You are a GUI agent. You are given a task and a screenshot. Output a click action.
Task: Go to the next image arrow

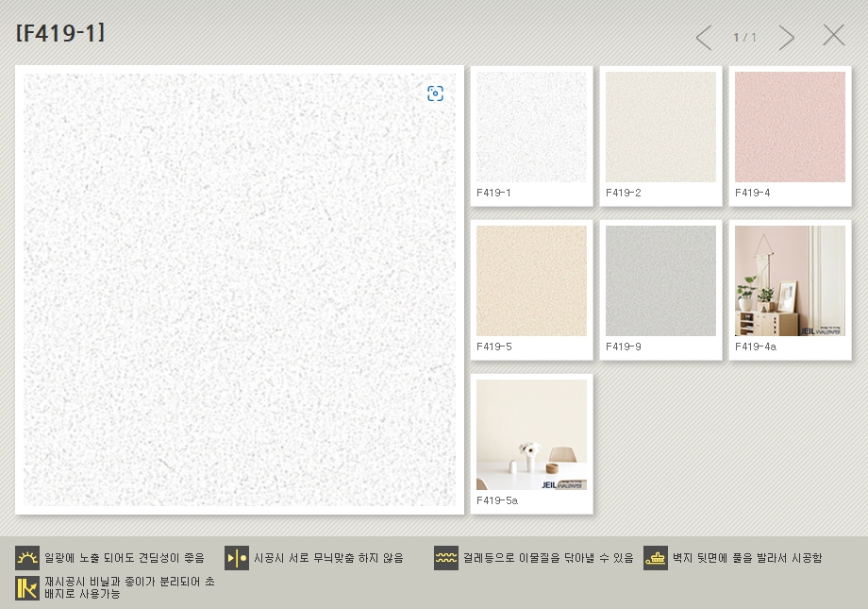click(x=786, y=38)
